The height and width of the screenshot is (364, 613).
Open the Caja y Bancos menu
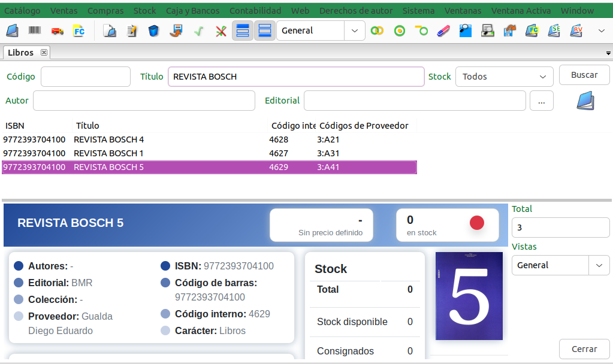click(x=193, y=11)
